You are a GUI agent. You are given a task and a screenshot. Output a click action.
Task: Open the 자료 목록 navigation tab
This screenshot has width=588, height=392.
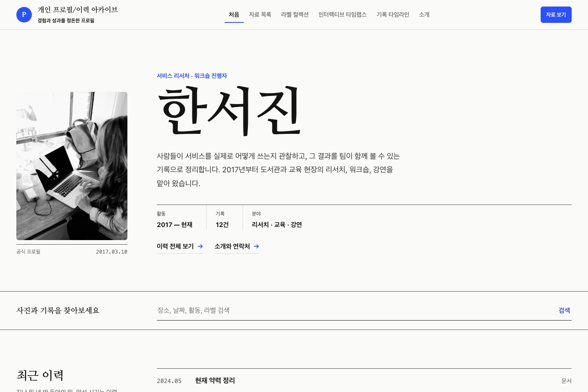(x=260, y=15)
